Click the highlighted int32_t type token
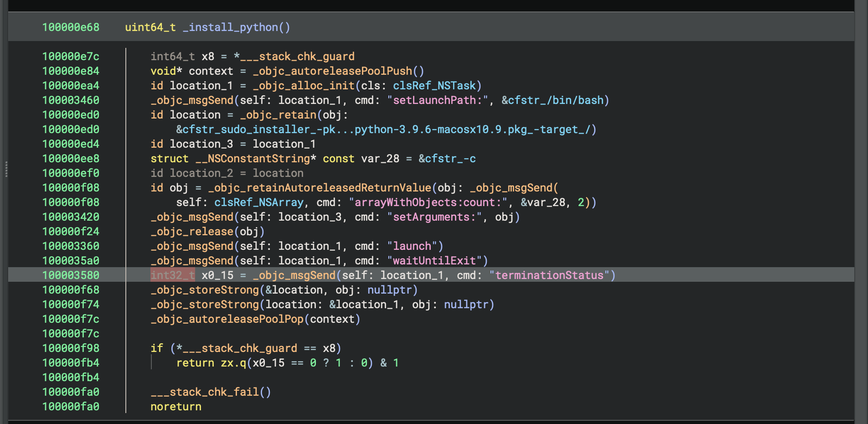Viewport: 868px width, 424px height. pyautogui.click(x=173, y=275)
